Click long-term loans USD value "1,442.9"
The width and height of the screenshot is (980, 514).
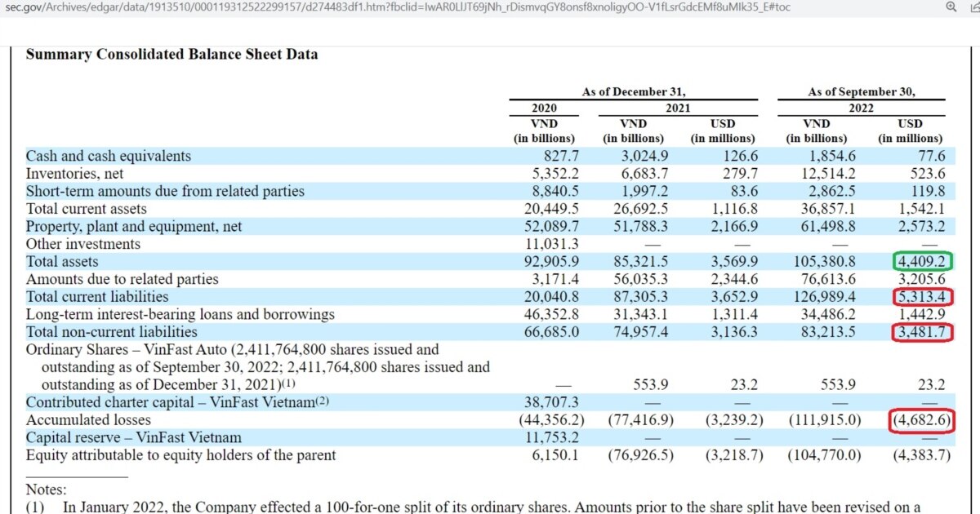pyautogui.click(x=921, y=314)
